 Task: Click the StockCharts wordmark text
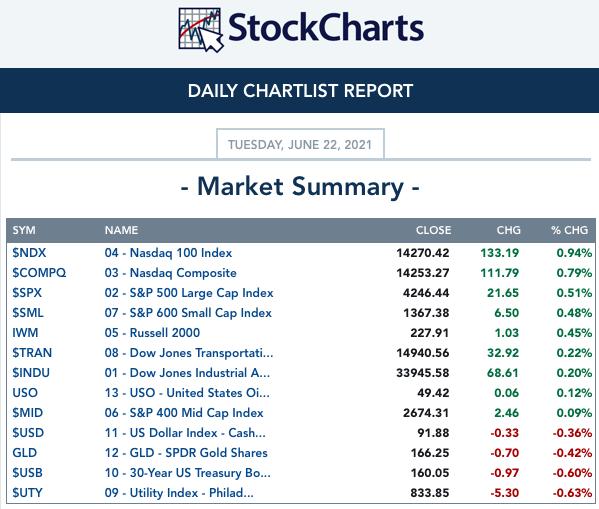coord(326,28)
